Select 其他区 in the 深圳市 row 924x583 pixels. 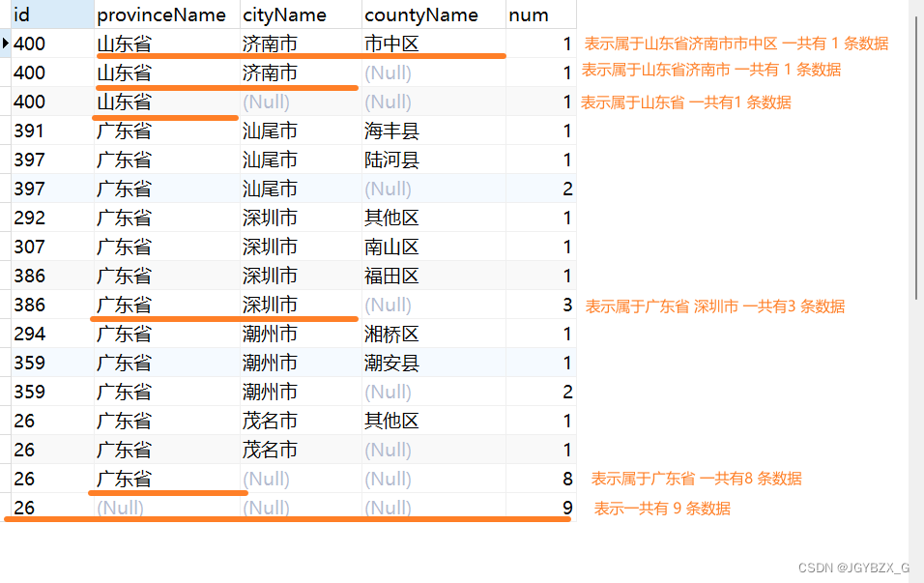pos(433,218)
